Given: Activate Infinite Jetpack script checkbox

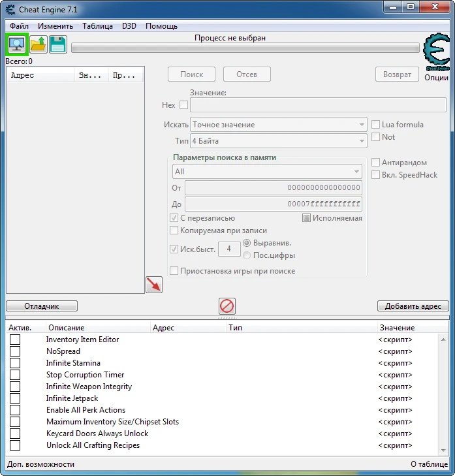Looking at the screenshot, I should [15, 398].
